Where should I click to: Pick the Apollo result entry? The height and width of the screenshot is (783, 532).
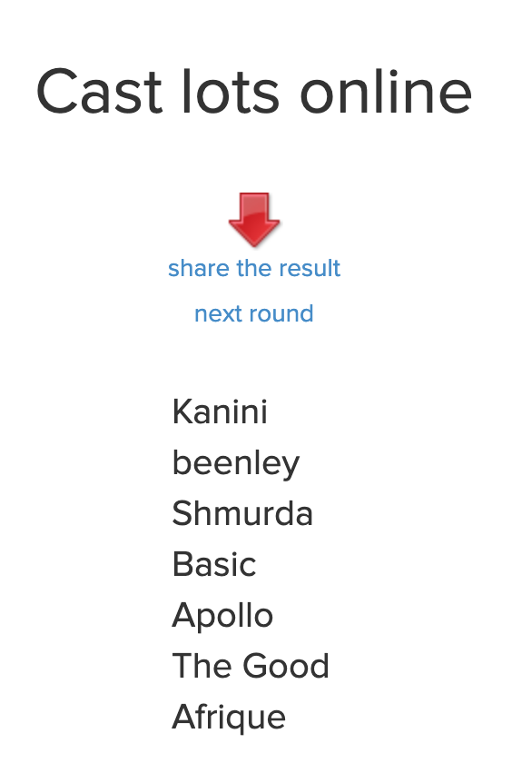point(222,615)
